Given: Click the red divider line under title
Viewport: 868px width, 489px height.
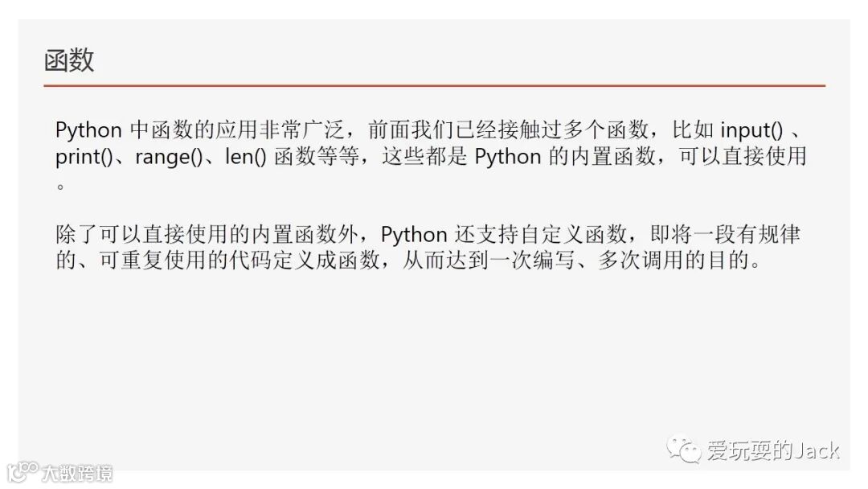Looking at the screenshot, I should 435,86.
